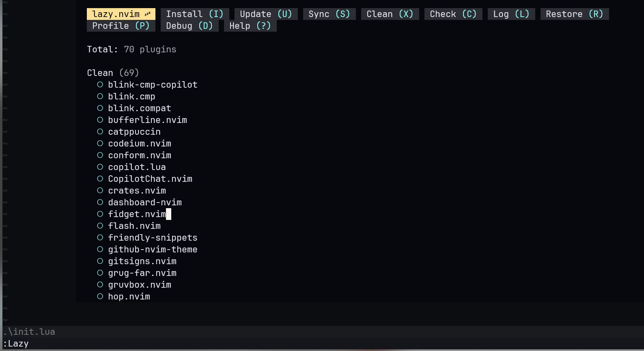Select the crates.nvim plugin name
The image size is (644, 351).
(x=137, y=191)
